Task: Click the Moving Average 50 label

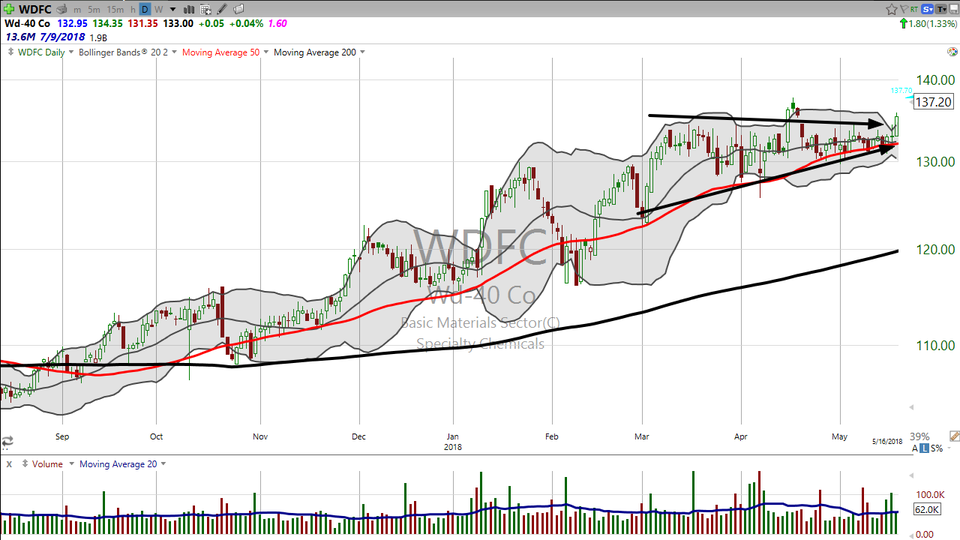Action: click(x=223, y=52)
